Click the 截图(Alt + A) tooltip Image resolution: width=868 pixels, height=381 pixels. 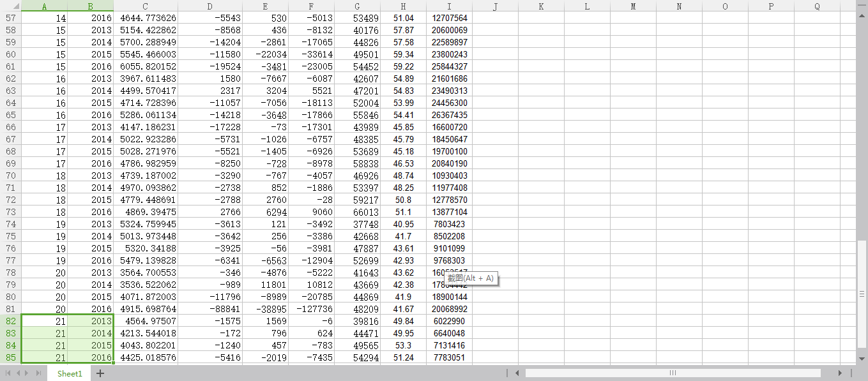pos(471,278)
